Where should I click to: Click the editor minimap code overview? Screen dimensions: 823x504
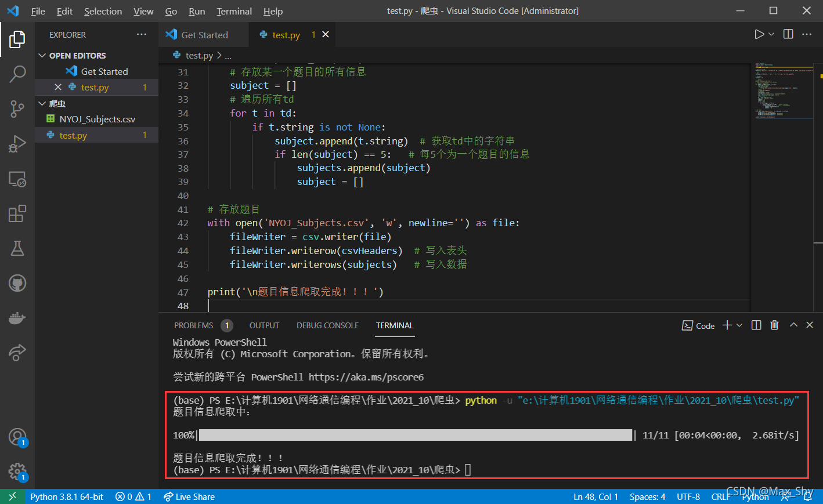pos(784,90)
